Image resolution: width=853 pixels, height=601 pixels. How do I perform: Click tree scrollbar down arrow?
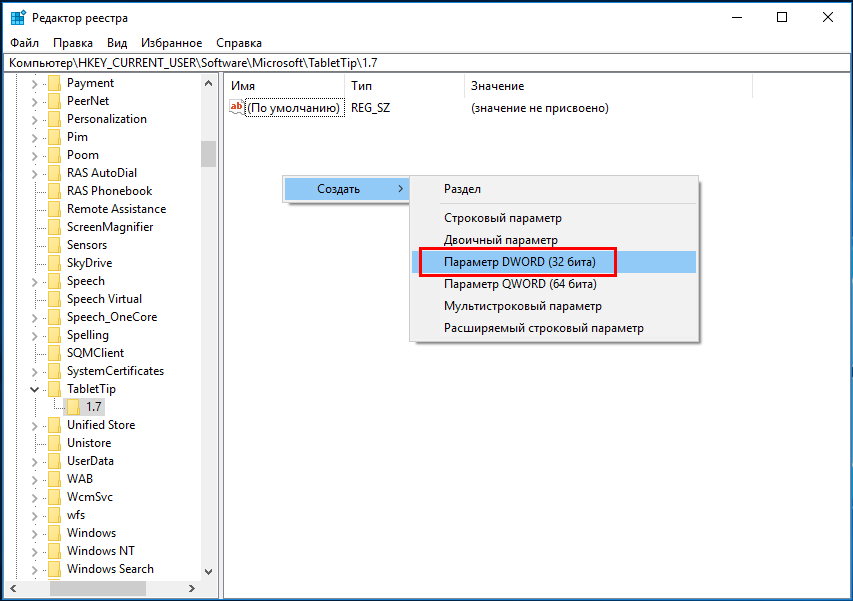(x=208, y=572)
